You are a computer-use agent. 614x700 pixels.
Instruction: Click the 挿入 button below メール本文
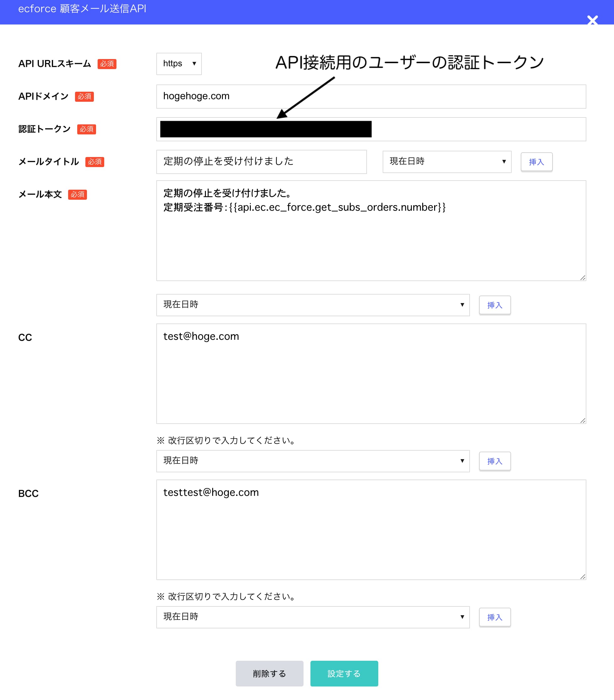[x=494, y=305]
